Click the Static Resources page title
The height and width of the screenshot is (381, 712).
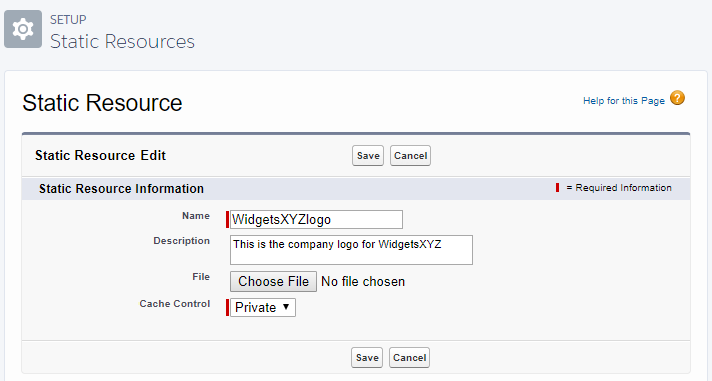(123, 41)
